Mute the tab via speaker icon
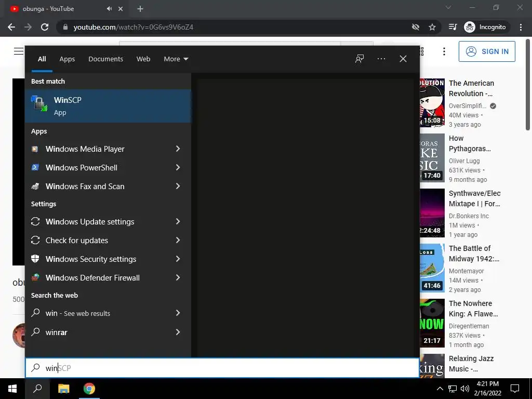The width and height of the screenshot is (532, 399). [109, 9]
